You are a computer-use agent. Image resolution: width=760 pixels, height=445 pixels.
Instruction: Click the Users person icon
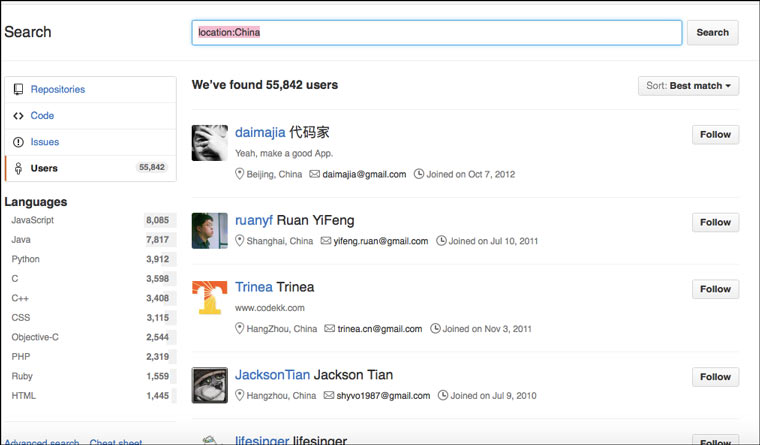pyautogui.click(x=18, y=168)
